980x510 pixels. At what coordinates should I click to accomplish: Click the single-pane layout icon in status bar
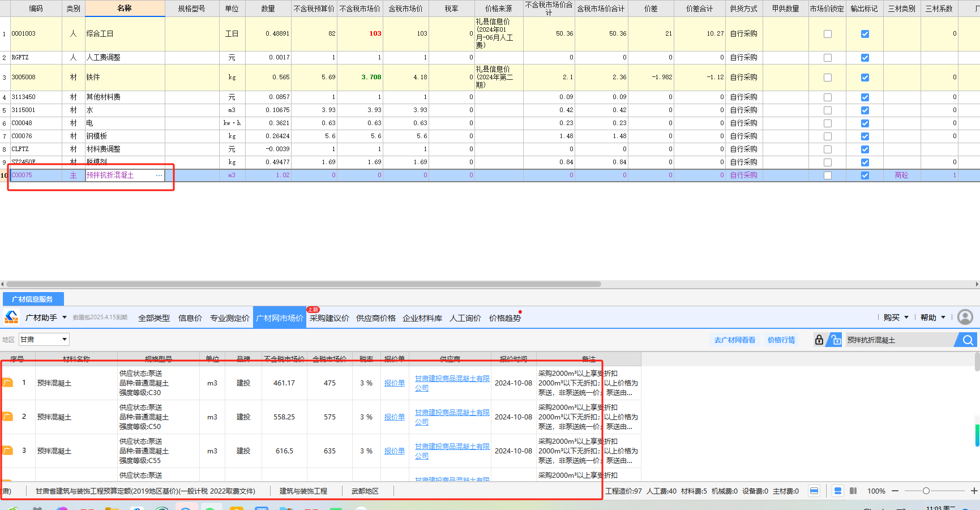click(814, 491)
